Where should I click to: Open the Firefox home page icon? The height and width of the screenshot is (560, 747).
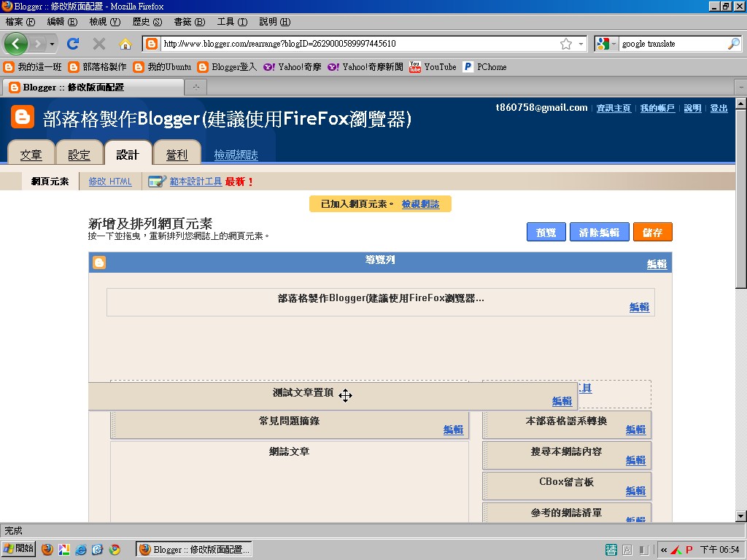pos(125,44)
